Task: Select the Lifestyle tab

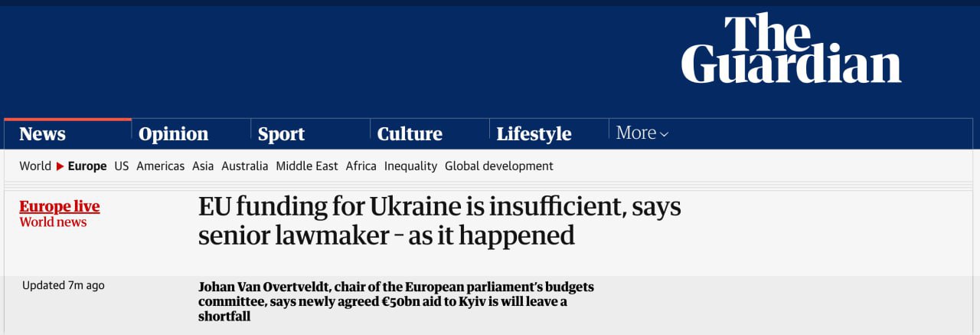Action: 534,134
